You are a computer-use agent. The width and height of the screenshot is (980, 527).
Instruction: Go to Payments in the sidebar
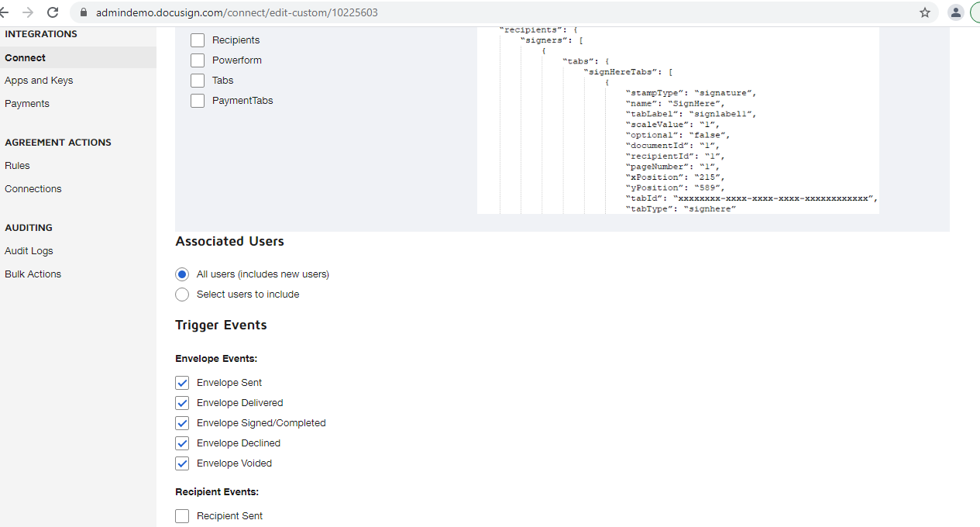point(27,104)
